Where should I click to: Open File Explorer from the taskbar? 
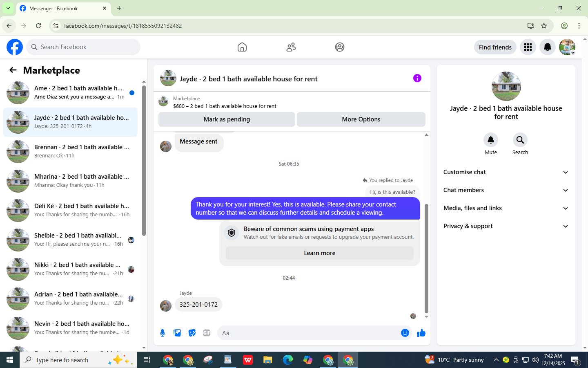[x=268, y=360]
